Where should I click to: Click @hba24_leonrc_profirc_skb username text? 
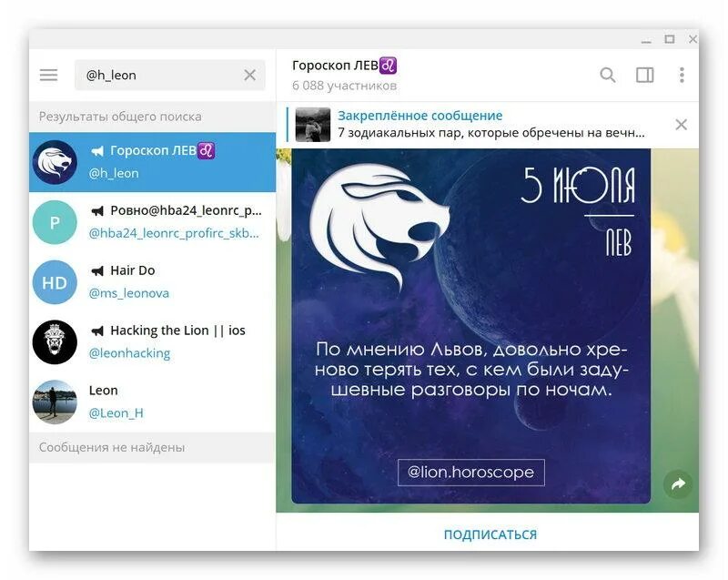[174, 233]
